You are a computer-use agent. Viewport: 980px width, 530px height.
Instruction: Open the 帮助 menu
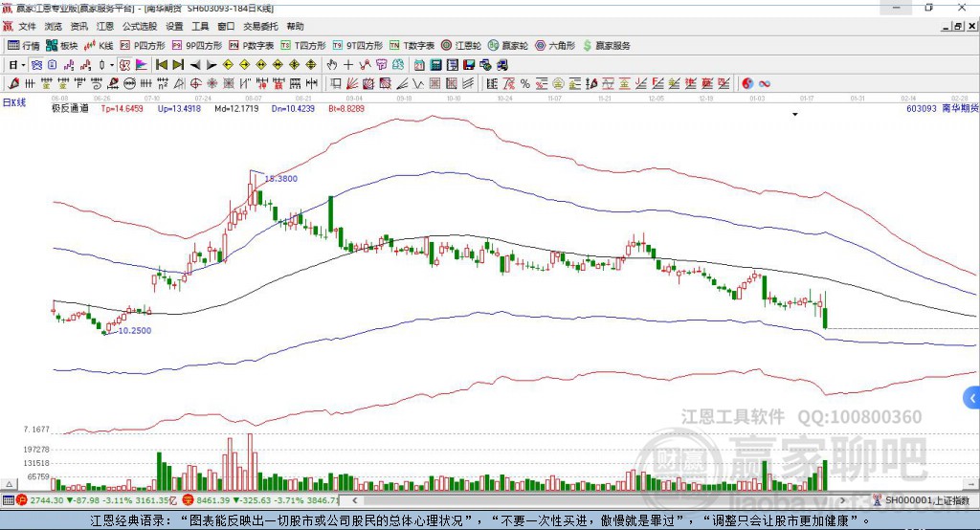click(295, 26)
